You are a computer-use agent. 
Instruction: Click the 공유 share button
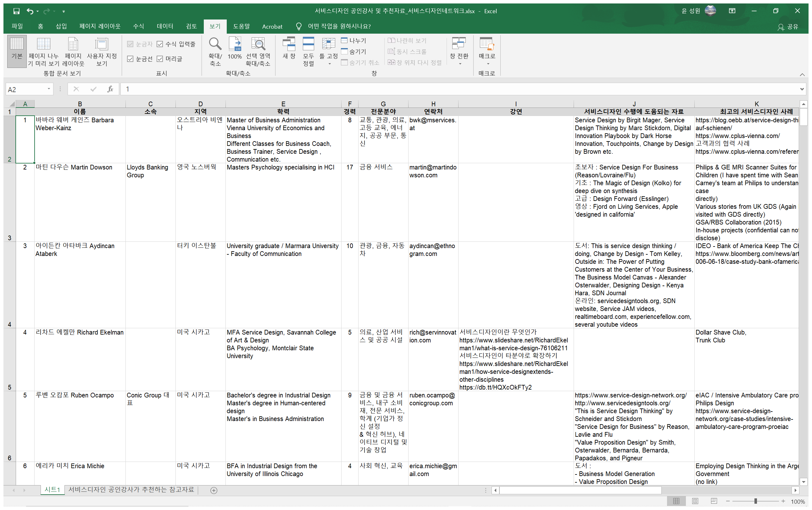coord(788,27)
